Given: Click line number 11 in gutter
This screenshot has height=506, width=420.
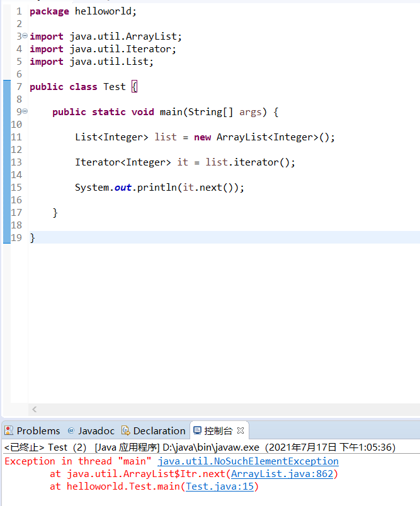Looking at the screenshot, I should click(16, 137).
